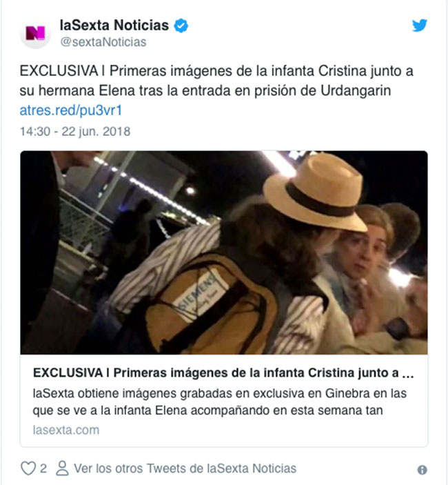Click the card description about Ginebra

(x=219, y=402)
